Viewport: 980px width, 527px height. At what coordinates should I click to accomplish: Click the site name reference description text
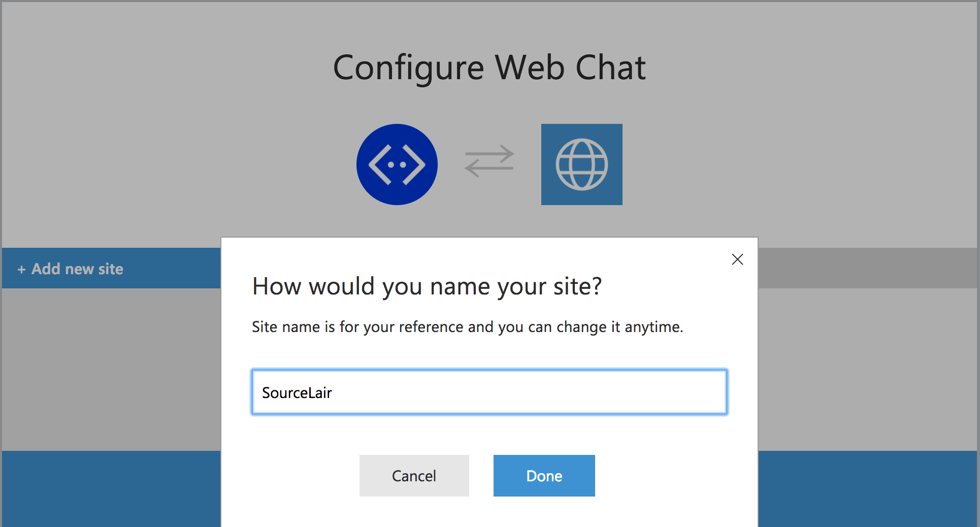[x=467, y=327]
